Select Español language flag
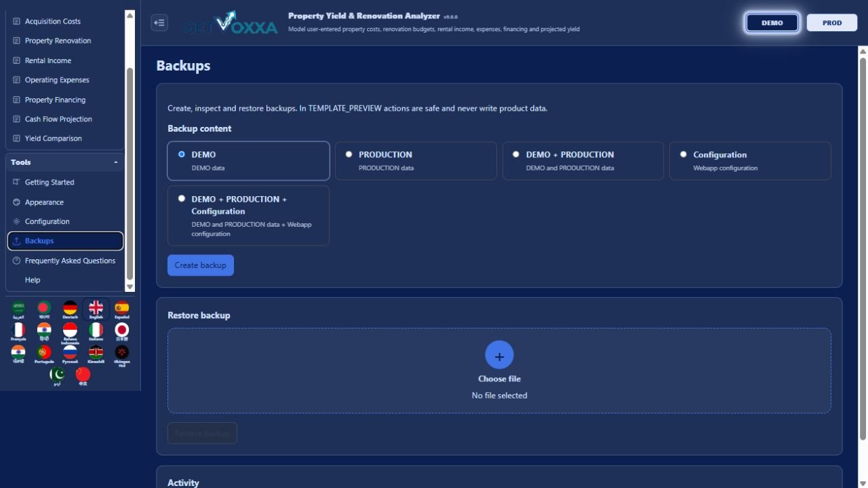 121,309
